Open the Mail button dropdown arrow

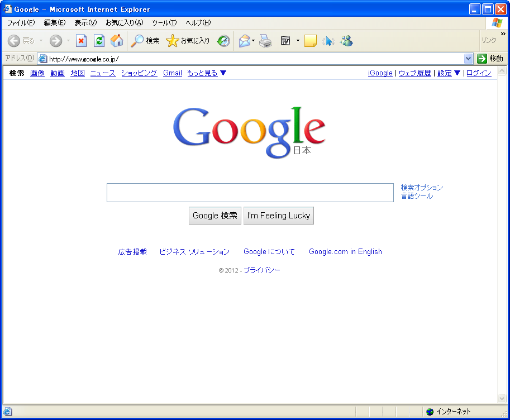pos(254,41)
